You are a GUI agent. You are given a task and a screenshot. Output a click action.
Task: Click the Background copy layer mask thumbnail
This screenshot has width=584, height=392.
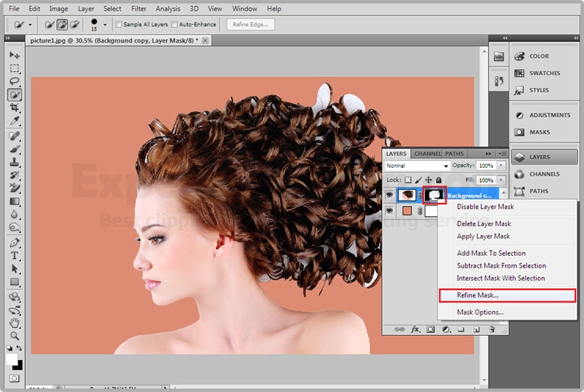coord(434,195)
